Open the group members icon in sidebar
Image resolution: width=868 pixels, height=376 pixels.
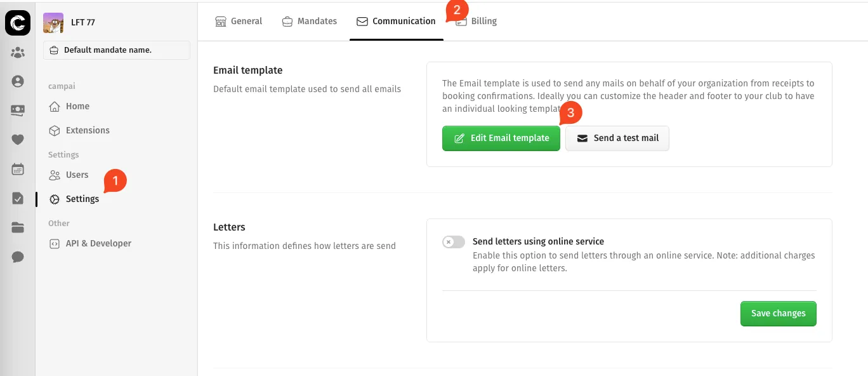(x=18, y=53)
